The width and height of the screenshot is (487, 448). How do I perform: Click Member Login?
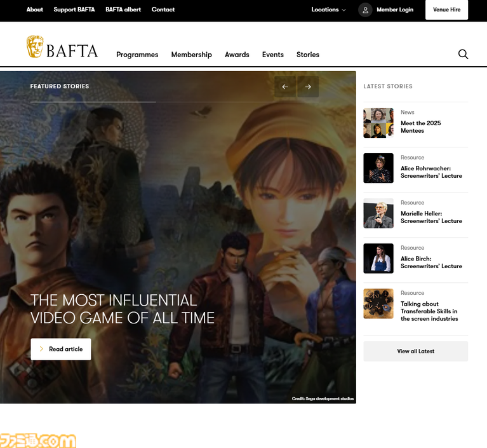[395, 10]
